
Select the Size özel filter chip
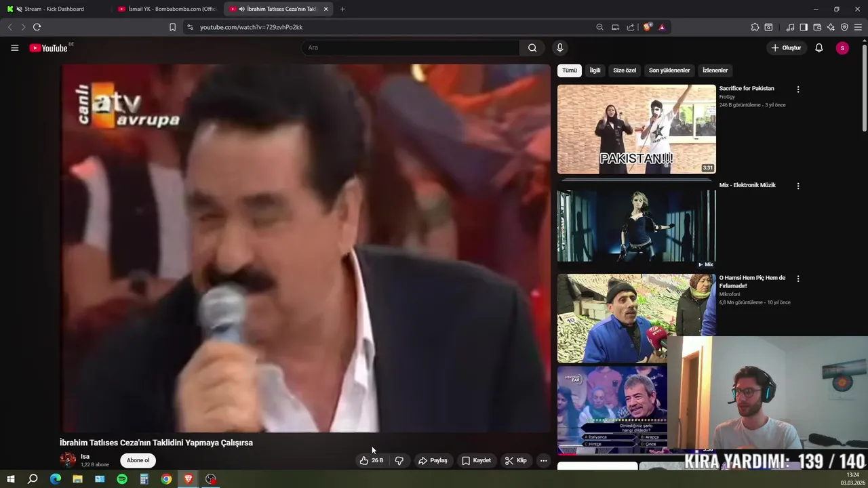(625, 70)
